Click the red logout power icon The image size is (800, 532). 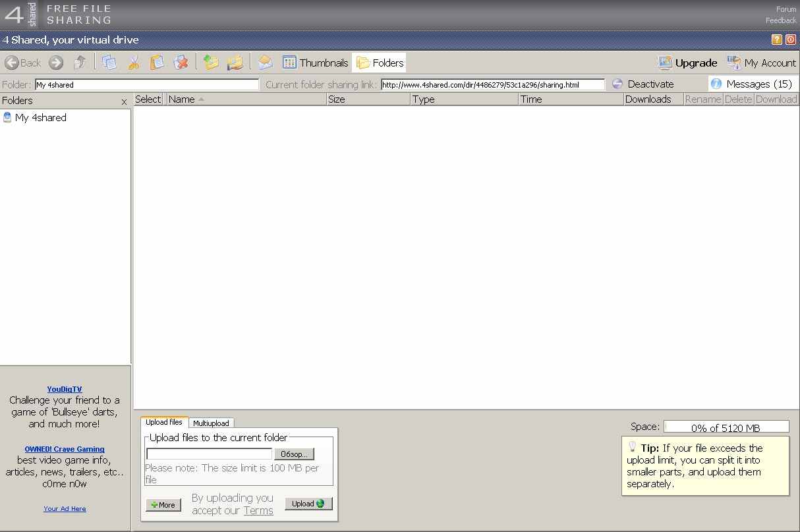point(791,40)
